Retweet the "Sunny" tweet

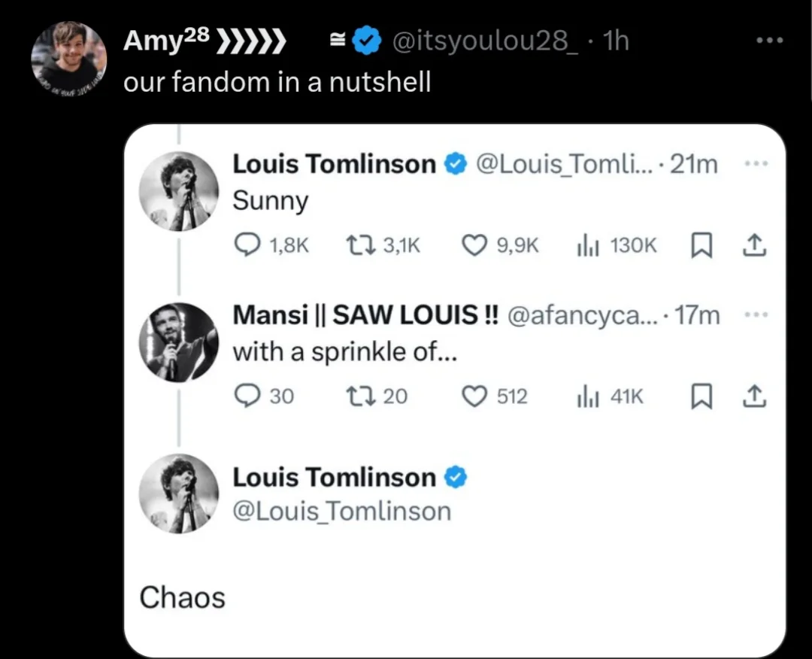[x=360, y=245]
